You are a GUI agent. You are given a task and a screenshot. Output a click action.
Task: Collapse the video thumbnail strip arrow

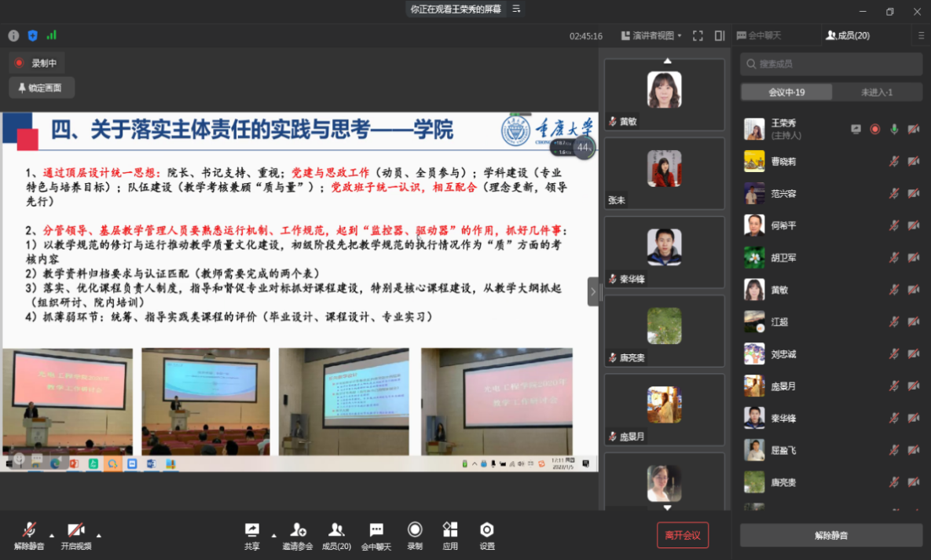[593, 291]
